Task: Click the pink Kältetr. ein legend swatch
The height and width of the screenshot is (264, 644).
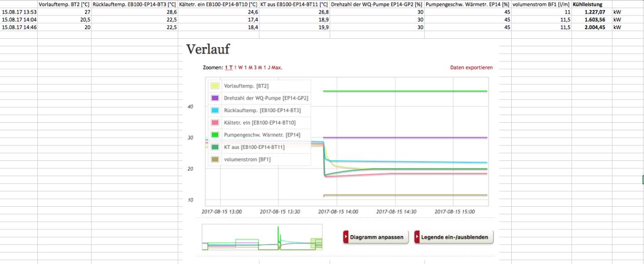Action: tap(214, 122)
